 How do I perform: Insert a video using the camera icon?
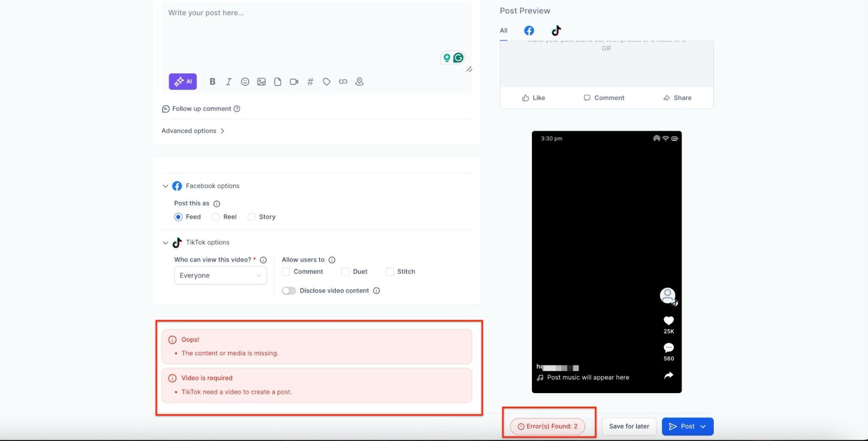click(294, 82)
